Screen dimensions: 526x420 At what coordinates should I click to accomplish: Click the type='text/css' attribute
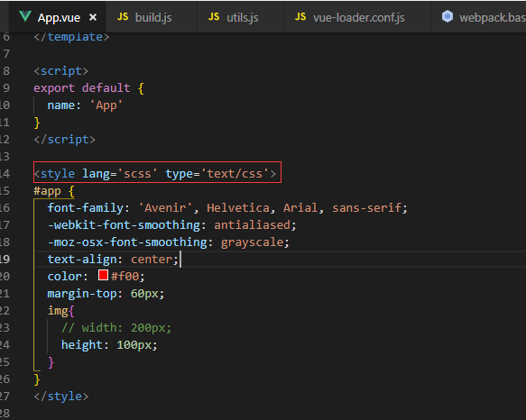[217, 174]
